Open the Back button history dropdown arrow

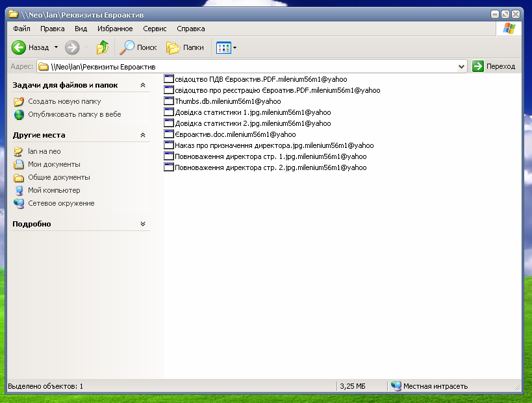pos(56,47)
